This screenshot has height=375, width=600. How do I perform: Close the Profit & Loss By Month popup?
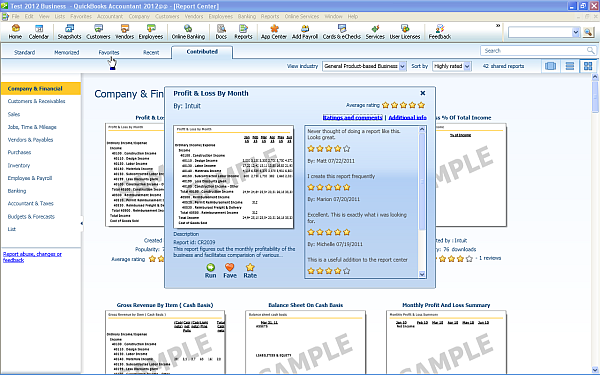423,93
